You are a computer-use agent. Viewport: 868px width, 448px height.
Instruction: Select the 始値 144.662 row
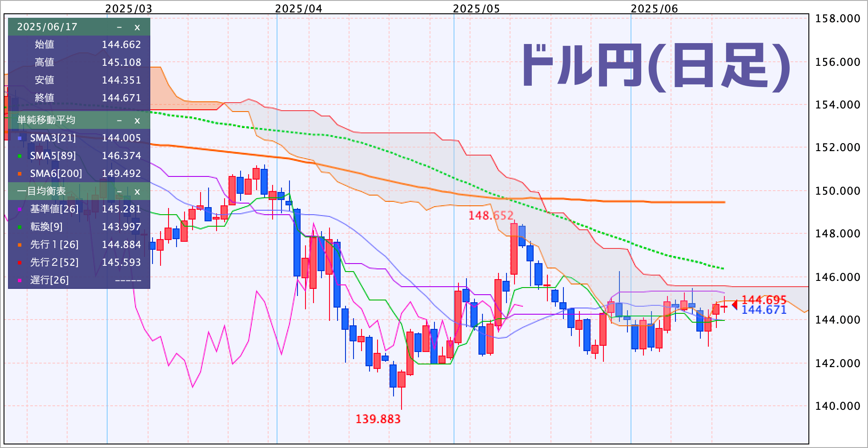(79, 44)
